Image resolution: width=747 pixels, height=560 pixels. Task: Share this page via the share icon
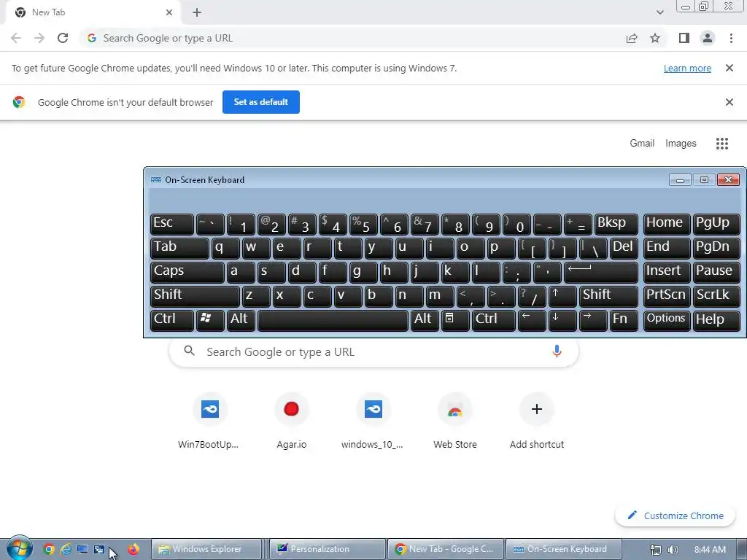click(x=632, y=38)
